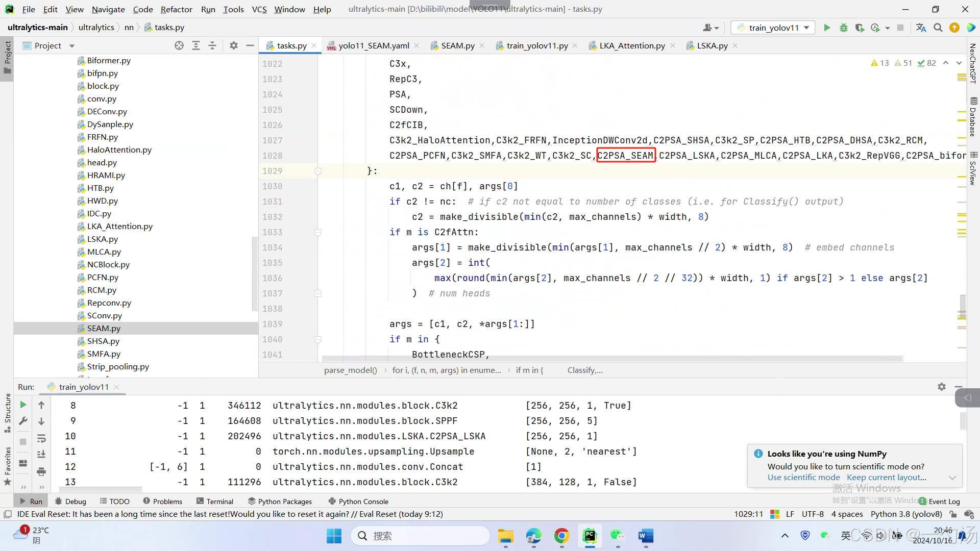Screen dimensions: 980x551
Task: Click the Use scientific mode link
Action: pyautogui.click(x=803, y=478)
